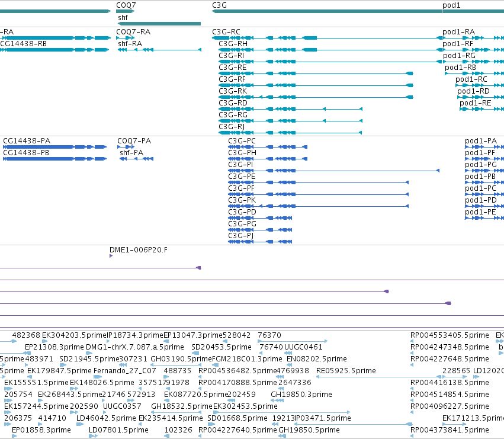Click the long teal C3G gene bar
504x439 pixels.
pos(327,11)
